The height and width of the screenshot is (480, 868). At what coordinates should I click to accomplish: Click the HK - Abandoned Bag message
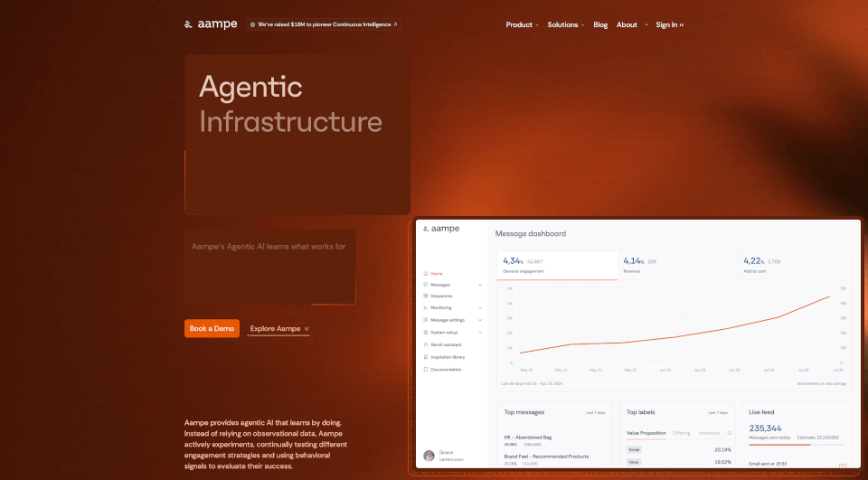[x=527, y=438]
